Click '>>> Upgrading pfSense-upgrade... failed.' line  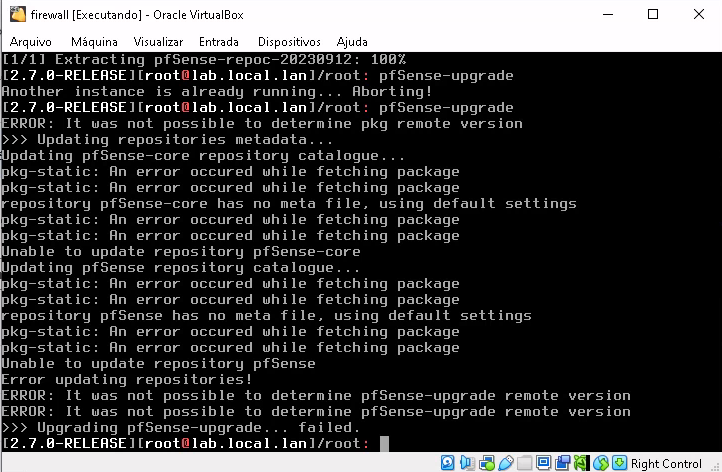click(x=180, y=427)
